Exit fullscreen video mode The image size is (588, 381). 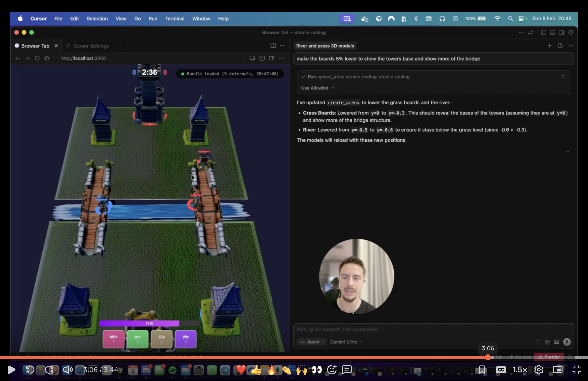click(x=576, y=370)
